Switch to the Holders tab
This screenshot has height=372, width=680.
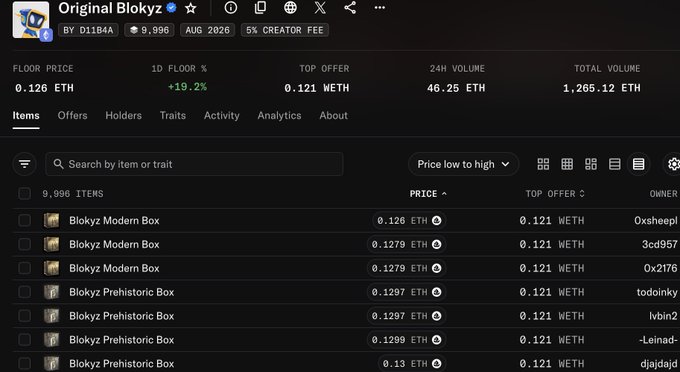(124, 115)
